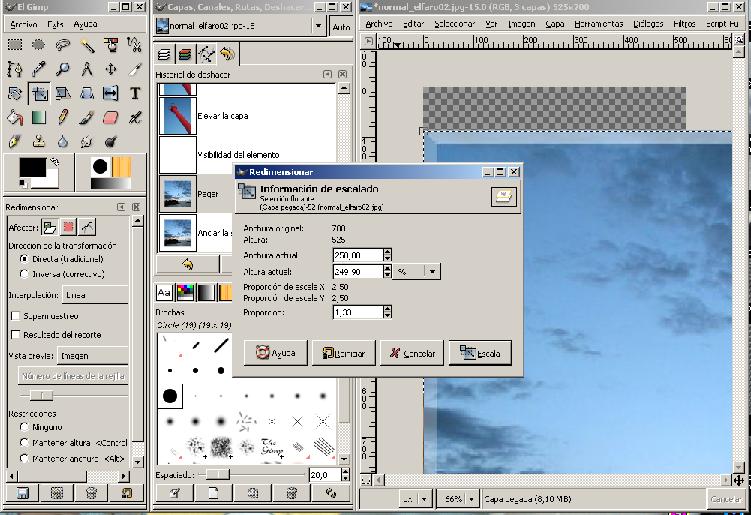Select the Blend gradient tool
The width and height of the screenshot is (751, 515).
(x=39, y=117)
